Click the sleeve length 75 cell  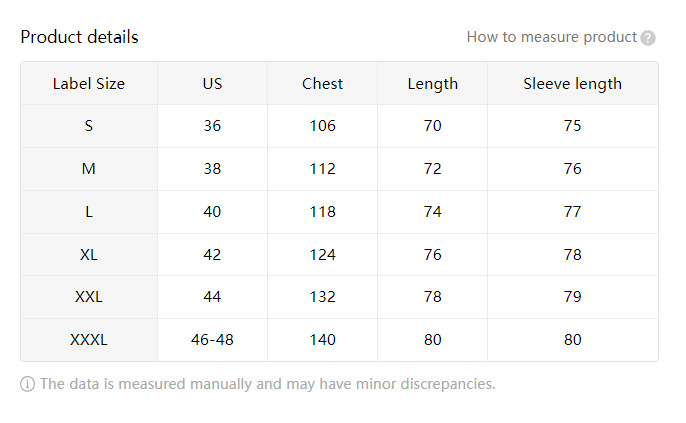coord(572,126)
